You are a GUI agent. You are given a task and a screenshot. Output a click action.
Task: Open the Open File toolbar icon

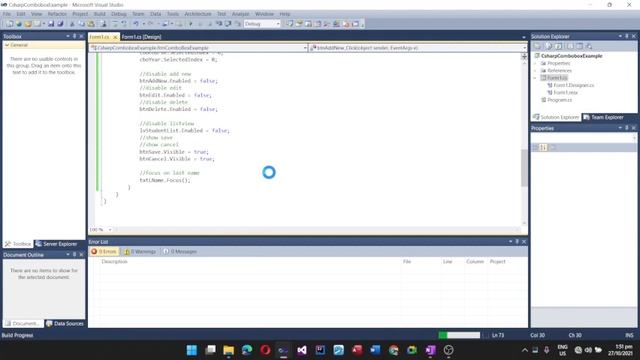tap(28, 24)
